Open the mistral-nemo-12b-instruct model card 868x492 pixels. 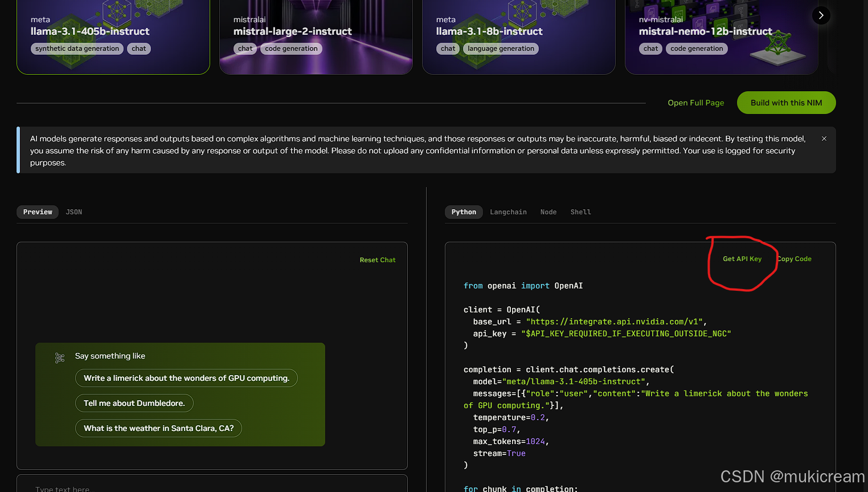coord(722,36)
